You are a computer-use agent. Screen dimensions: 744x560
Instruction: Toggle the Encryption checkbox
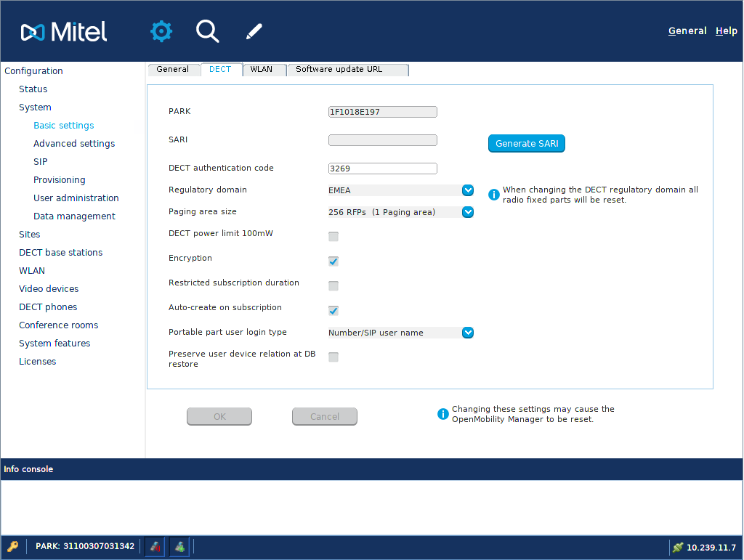(x=333, y=261)
